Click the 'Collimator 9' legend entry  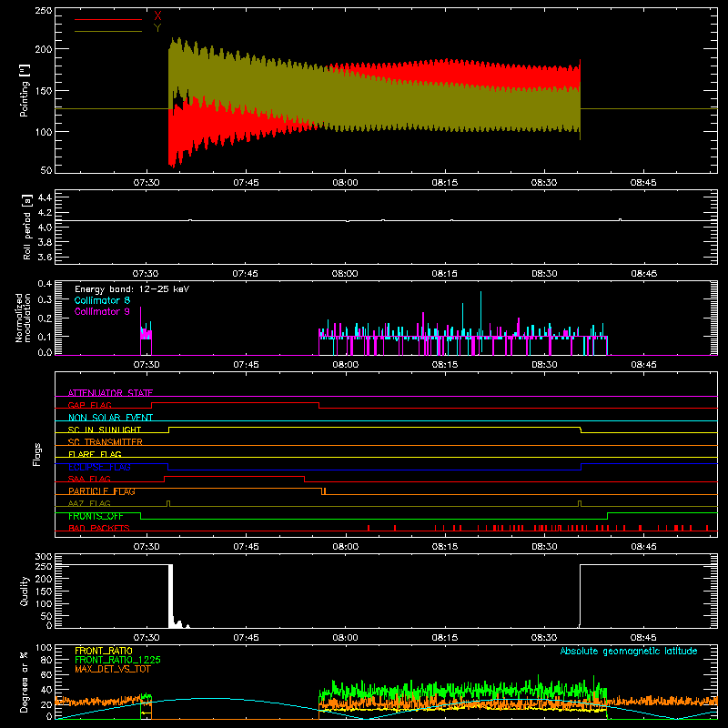coord(102,311)
